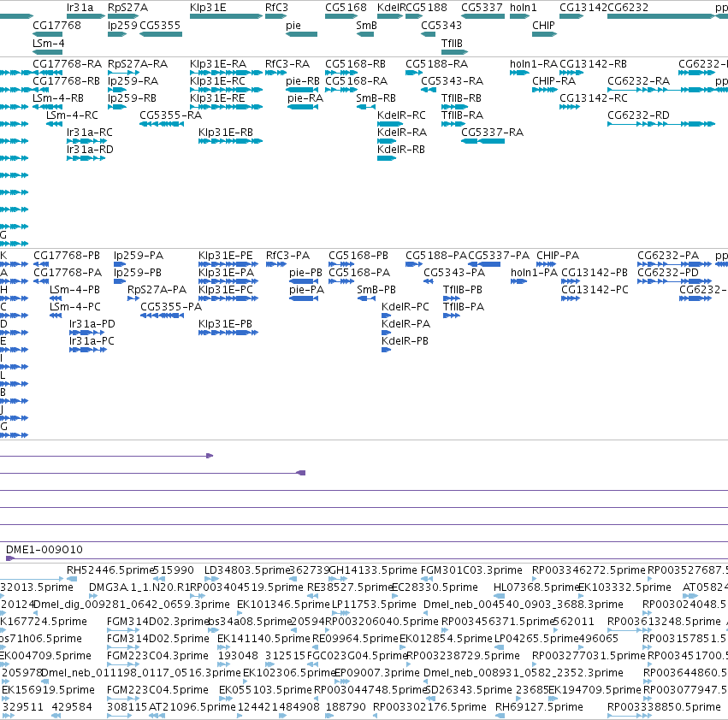Select transcript label "RpS27A-RA"
This screenshot has width=728, height=720.
pos(138,63)
